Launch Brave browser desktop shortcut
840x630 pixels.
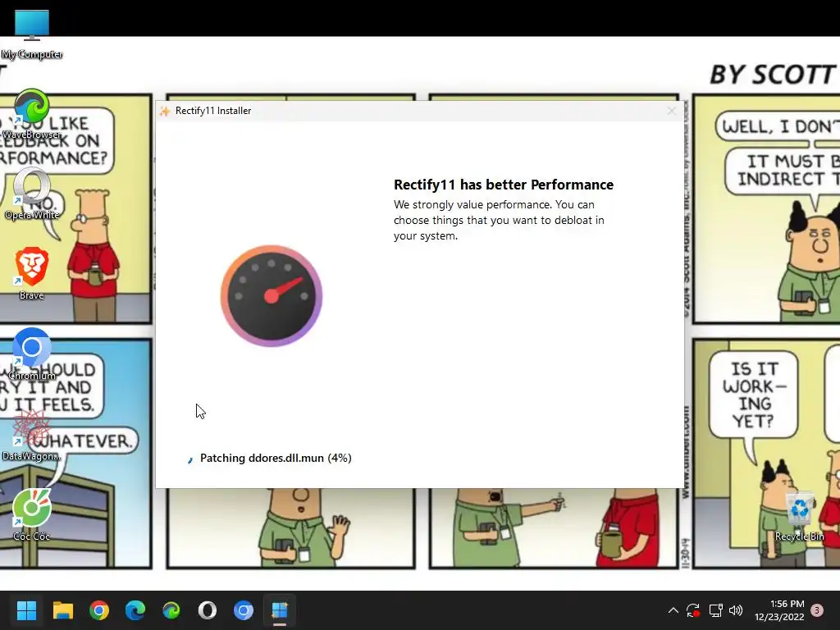pos(32,274)
